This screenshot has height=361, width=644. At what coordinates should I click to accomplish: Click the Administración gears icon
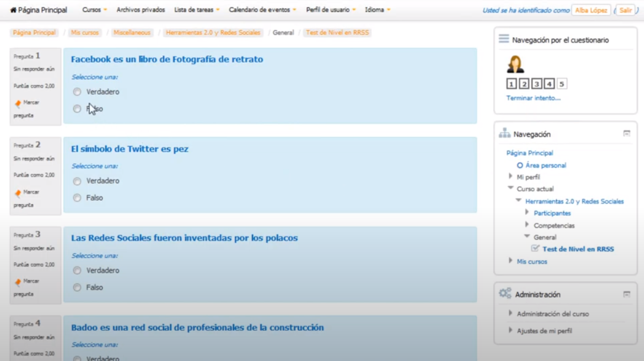505,294
